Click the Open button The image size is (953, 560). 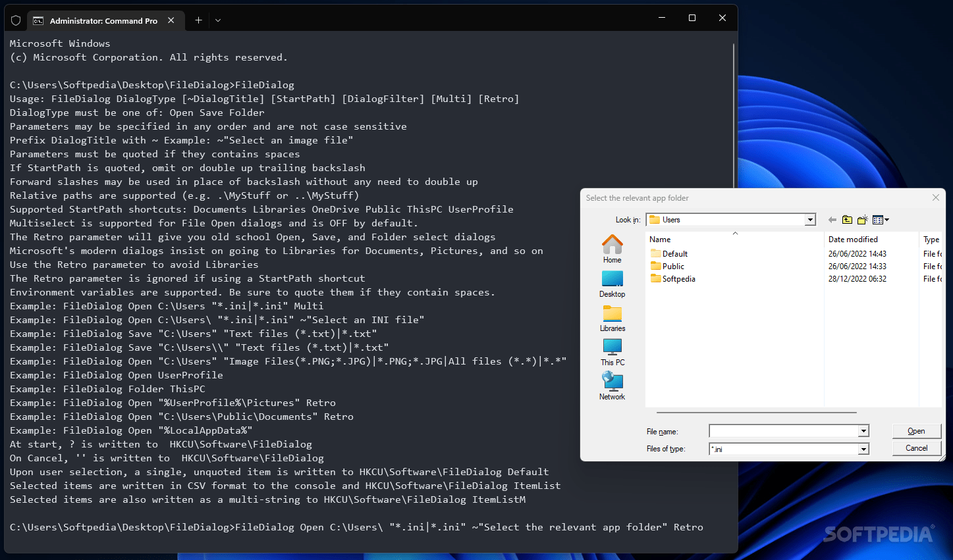click(916, 431)
